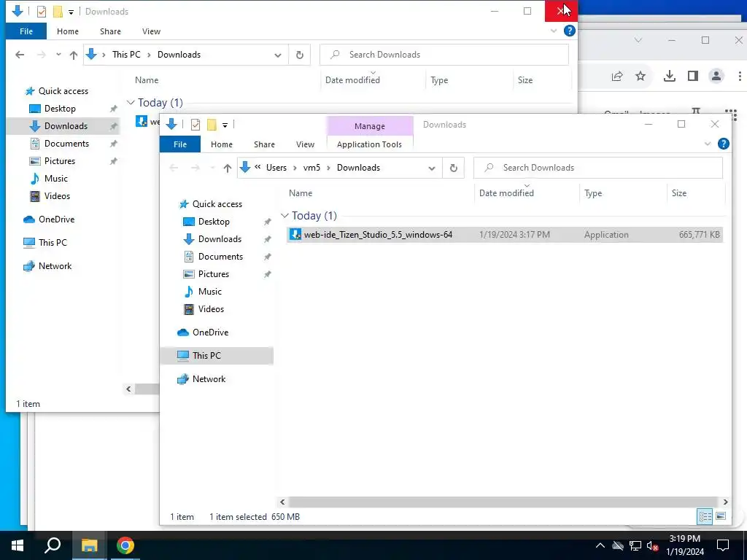Screen dimensions: 747x560
Task: Click Users breadcrumb in front address bar
Action: point(276,168)
